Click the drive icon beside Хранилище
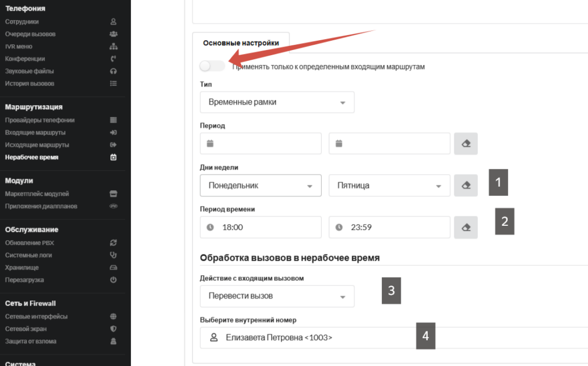 point(113,268)
